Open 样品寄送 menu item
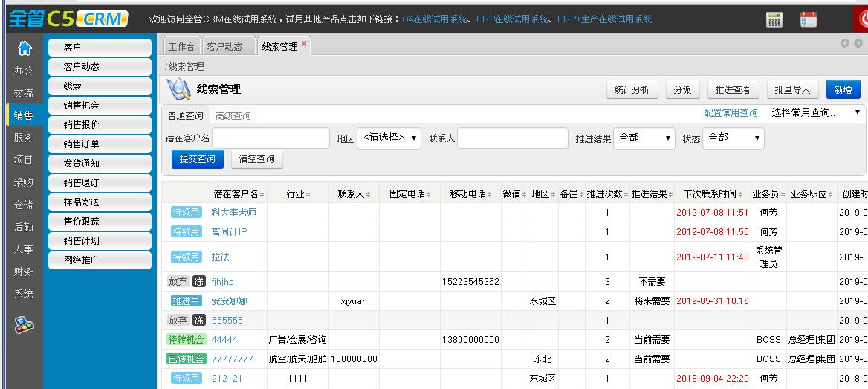 tap(100, 202)
